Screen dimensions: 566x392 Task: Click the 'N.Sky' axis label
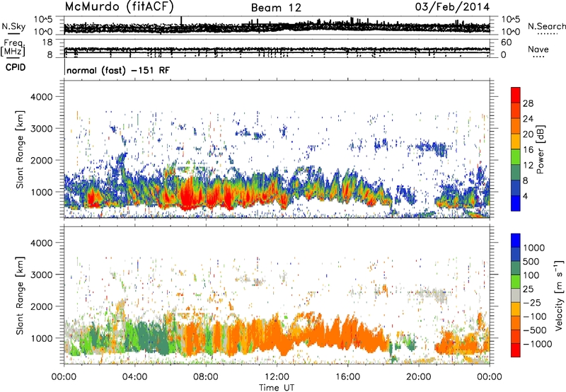click(13, 26)
